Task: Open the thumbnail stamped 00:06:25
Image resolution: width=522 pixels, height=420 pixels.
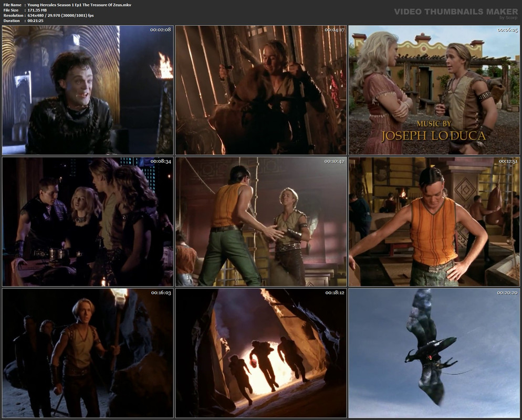Action: 434,90
